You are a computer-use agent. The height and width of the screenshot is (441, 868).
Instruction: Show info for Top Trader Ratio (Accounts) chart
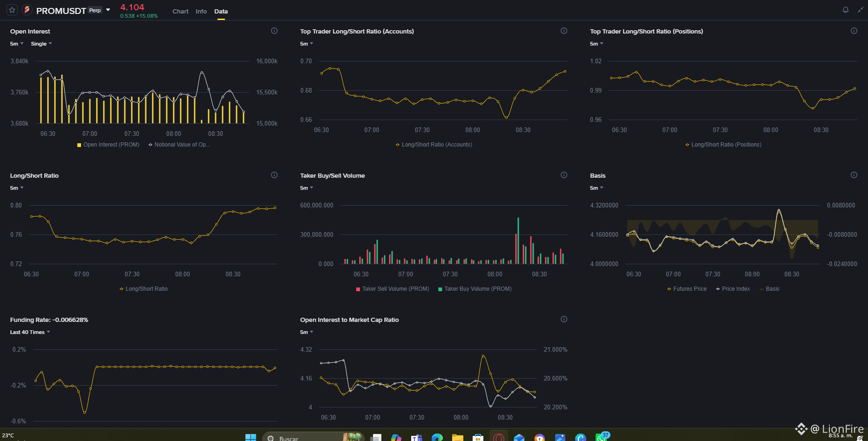pyautogui.click(x=564, y=31)
